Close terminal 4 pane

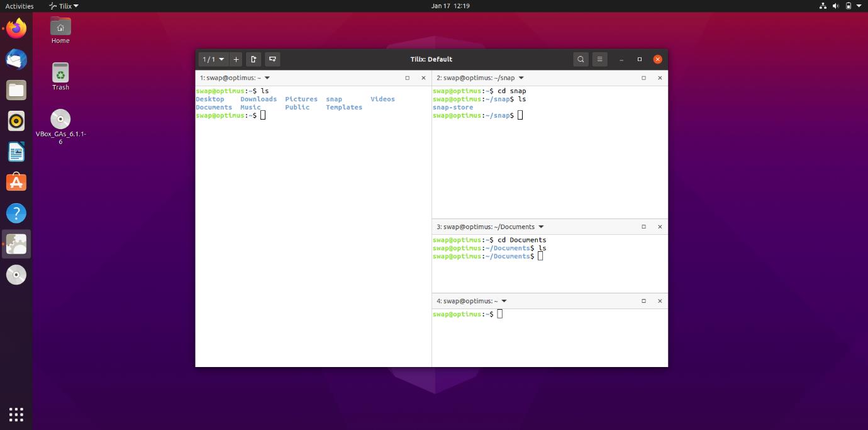coord(660,301)
